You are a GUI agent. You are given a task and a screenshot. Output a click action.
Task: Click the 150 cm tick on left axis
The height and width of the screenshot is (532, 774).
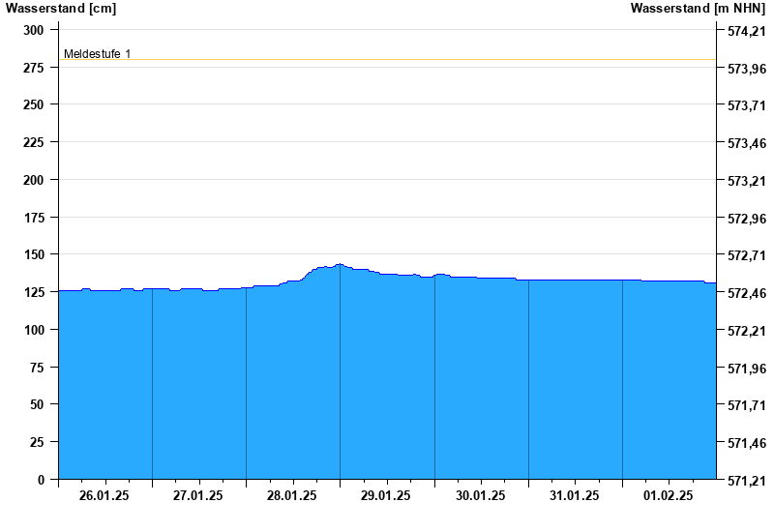pos(34,254)
